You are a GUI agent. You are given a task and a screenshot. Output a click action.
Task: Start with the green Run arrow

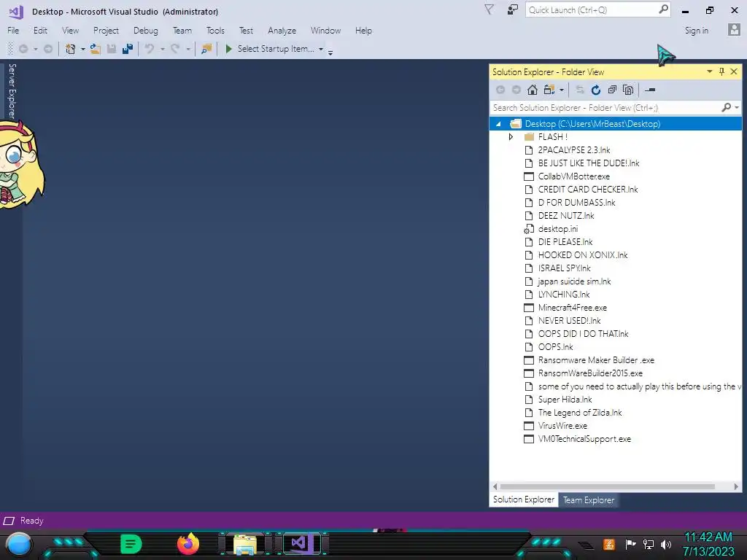pos(228,49)
